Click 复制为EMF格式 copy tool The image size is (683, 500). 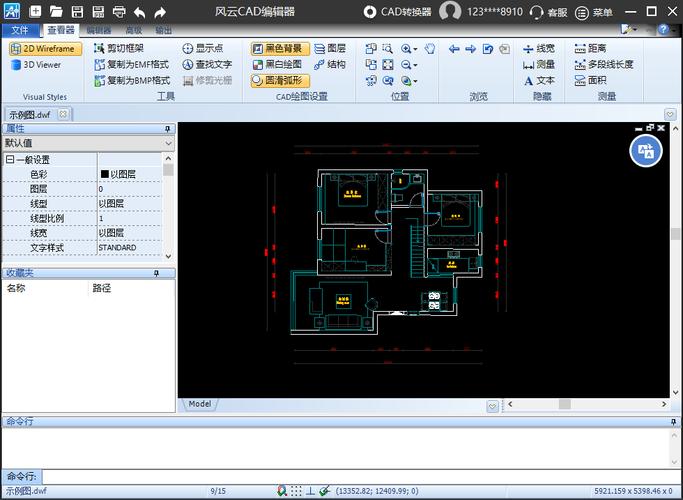click(131, 64)
